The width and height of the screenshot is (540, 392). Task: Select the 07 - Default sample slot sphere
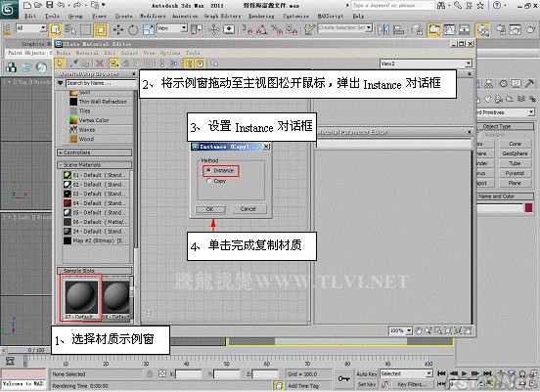pos(81,298)
